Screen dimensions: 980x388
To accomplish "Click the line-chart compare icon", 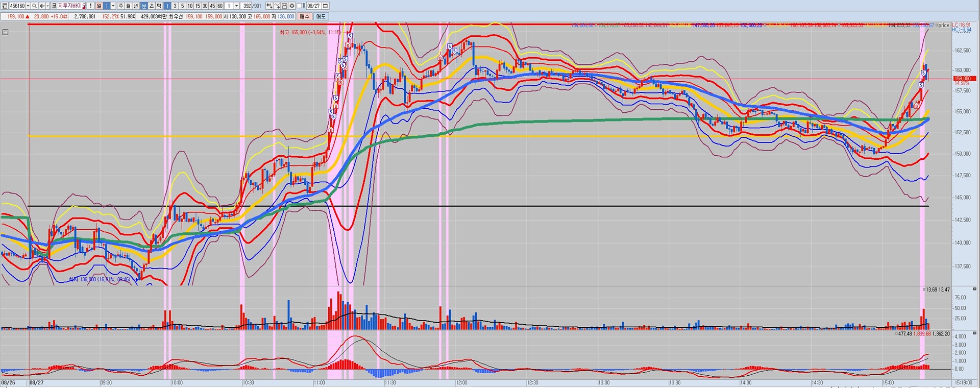I will pyautogui.click(x=277, y=6).
